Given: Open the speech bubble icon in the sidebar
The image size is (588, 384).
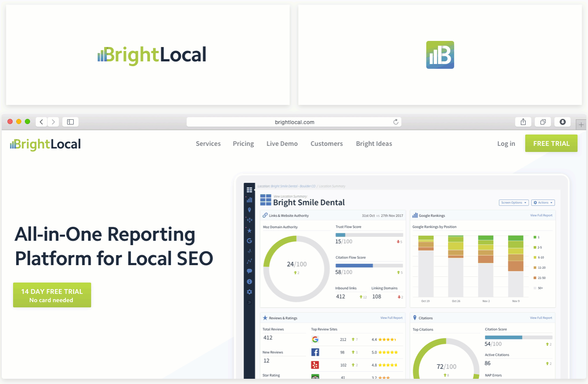Looking at the screenshot, I should coord(249,271).
